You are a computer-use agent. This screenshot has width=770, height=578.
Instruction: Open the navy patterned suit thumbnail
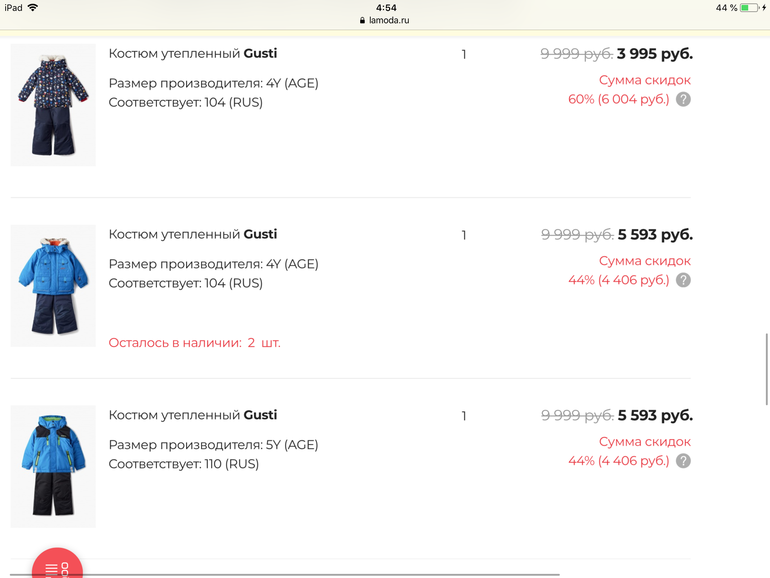53,105
